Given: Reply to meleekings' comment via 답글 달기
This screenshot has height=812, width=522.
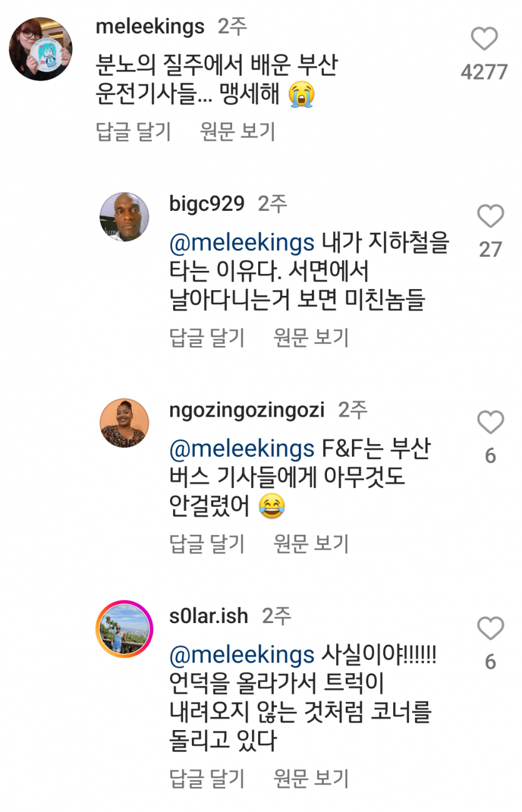Looking at the screenshot, I should pos(133,131).
